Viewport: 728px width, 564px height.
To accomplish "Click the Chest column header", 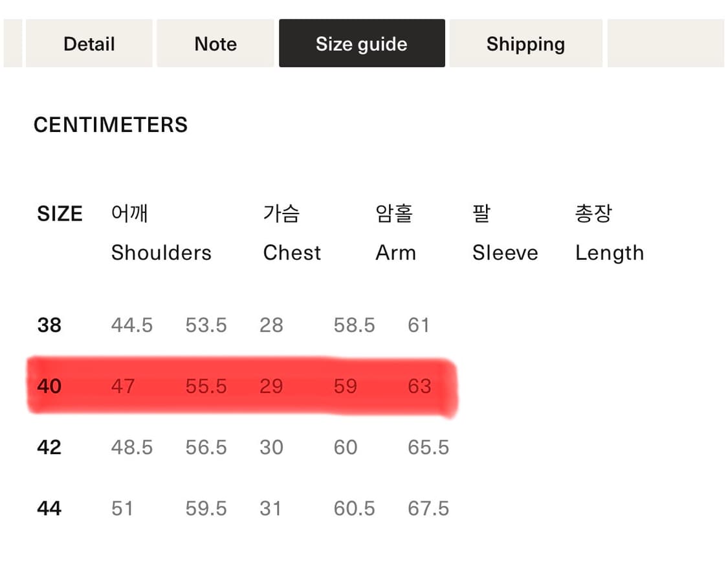I will 291,252.
